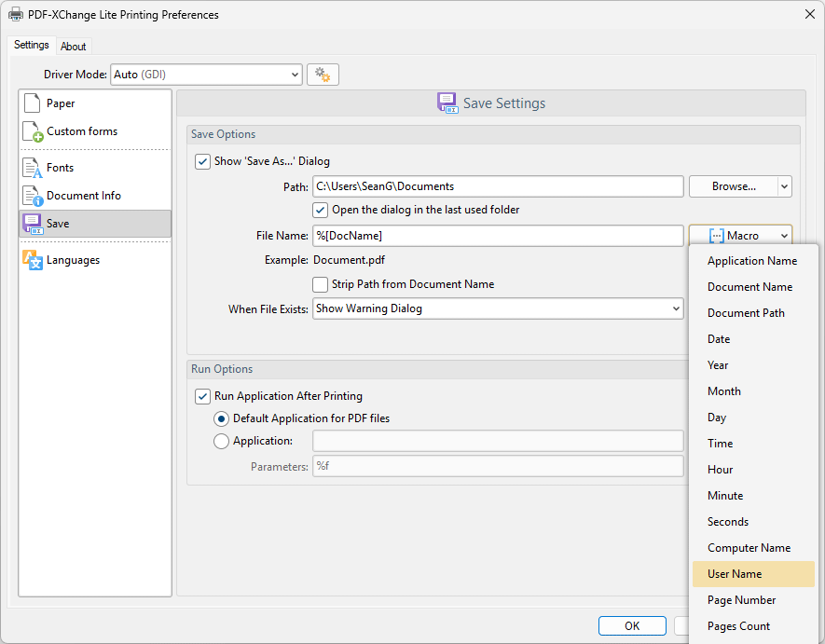Select the Languages icon in sidebar
Image resolution: width=825 pixels, height=644 pixels.
coord(33,260)
